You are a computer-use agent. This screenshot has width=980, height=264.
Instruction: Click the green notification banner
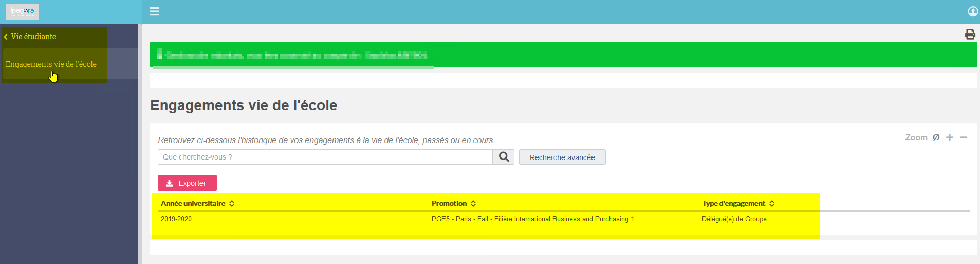pos(563,55)
